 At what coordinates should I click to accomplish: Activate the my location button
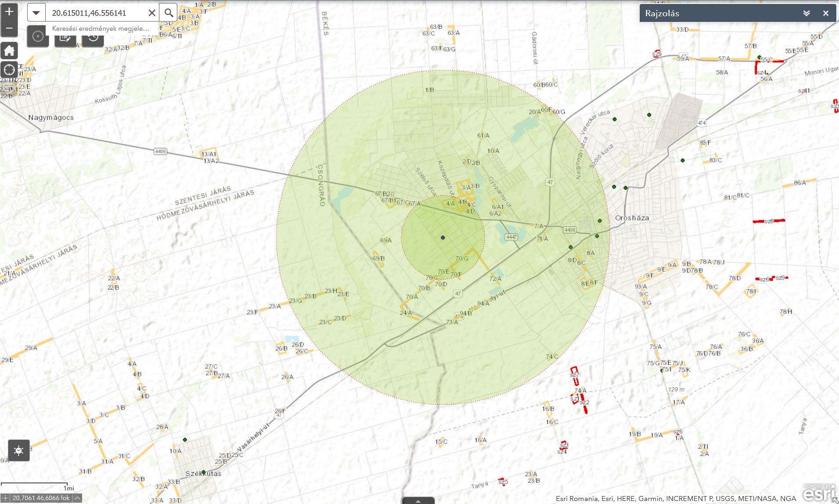point(9,69)
